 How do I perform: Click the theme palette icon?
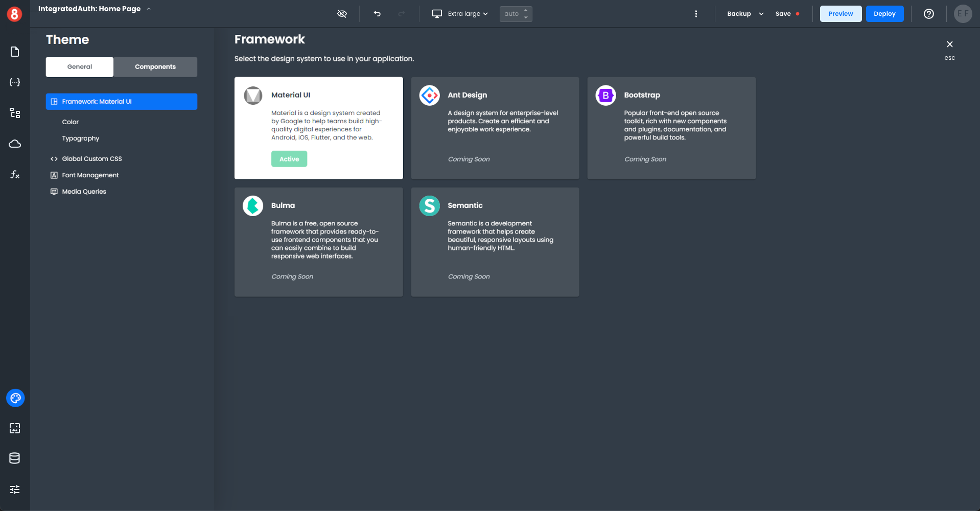[x=15, y=398]
